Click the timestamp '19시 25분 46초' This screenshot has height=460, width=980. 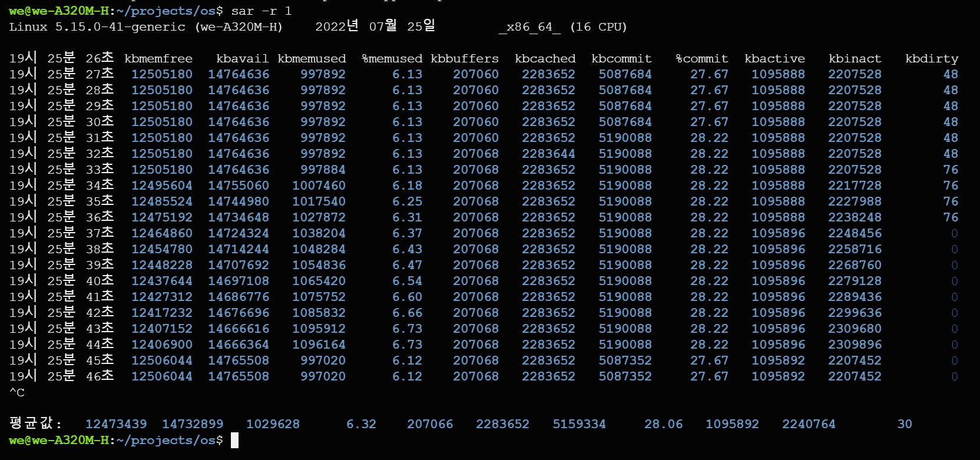tap(61, 376)
